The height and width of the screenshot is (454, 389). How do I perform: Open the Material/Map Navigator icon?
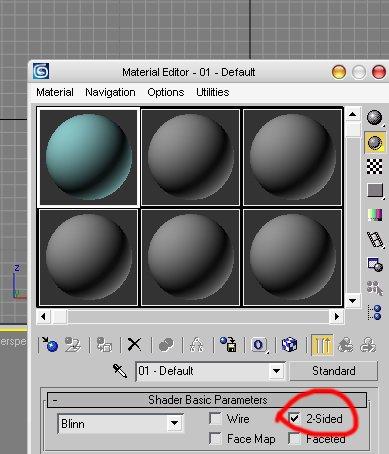coord(375,312)
